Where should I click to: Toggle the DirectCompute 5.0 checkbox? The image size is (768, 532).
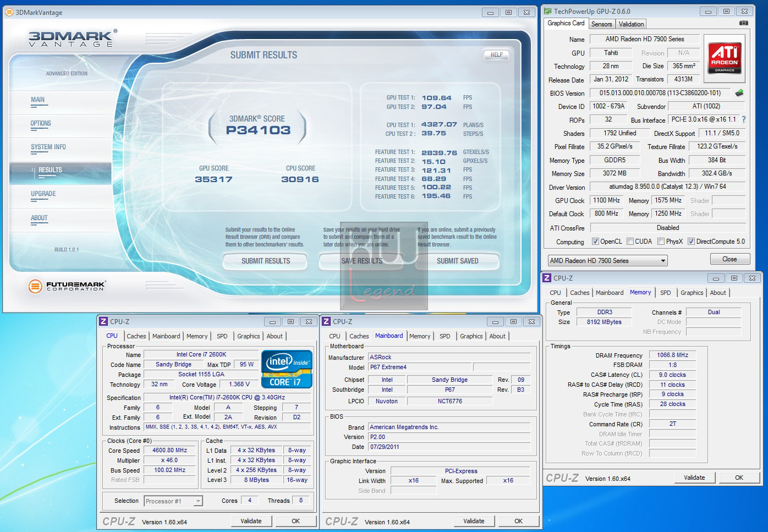click(691, 242)
